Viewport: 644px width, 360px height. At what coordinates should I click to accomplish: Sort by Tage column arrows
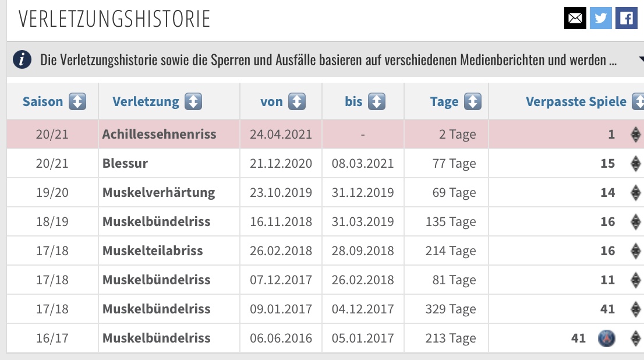coord(473,102)
